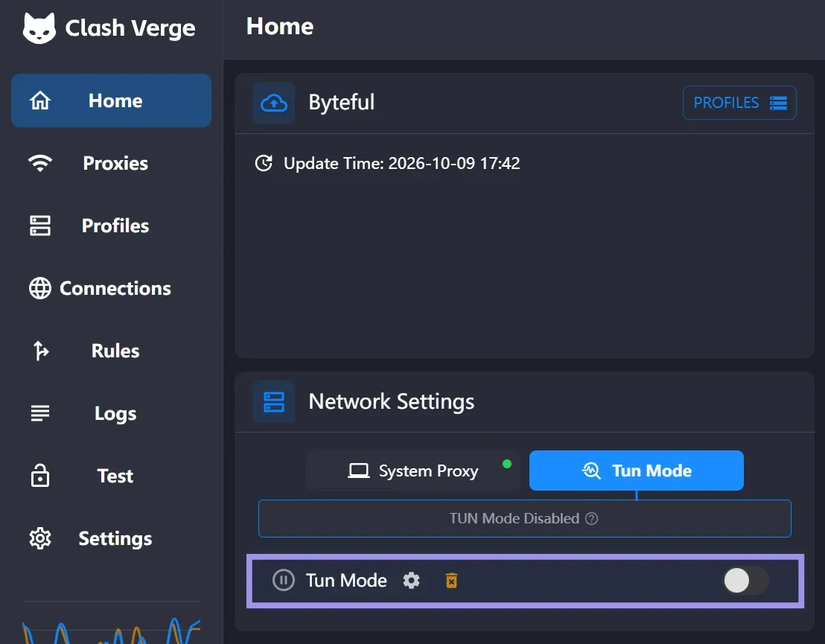Open the Home page in sidebar
The image size is (825, 644).
(111, 101)
